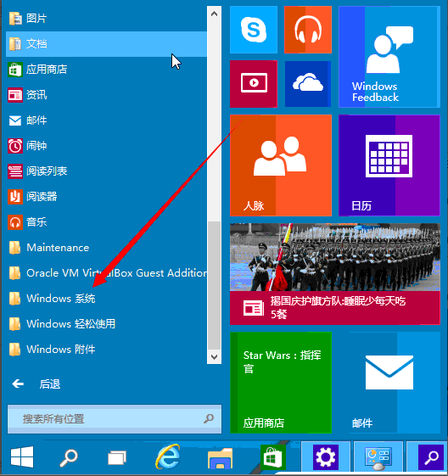448x476 pixels.
Task: Open the OneDrive cloud tile
Action: pos(308,84)
